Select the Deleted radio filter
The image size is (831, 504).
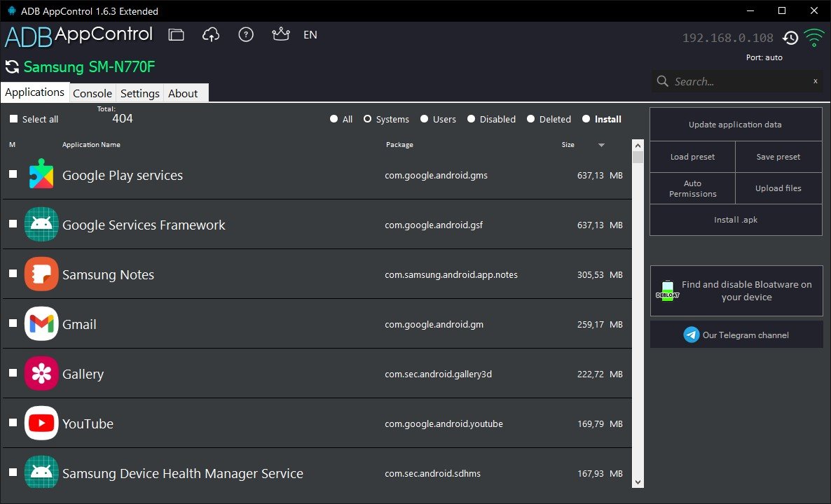[x=530, y=119]
